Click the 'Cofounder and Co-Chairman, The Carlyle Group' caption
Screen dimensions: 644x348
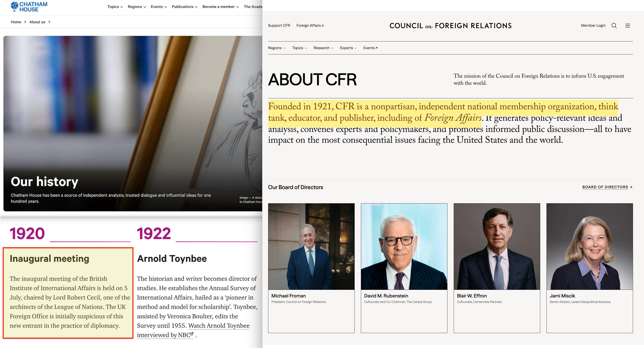click(x=398, y=302)
